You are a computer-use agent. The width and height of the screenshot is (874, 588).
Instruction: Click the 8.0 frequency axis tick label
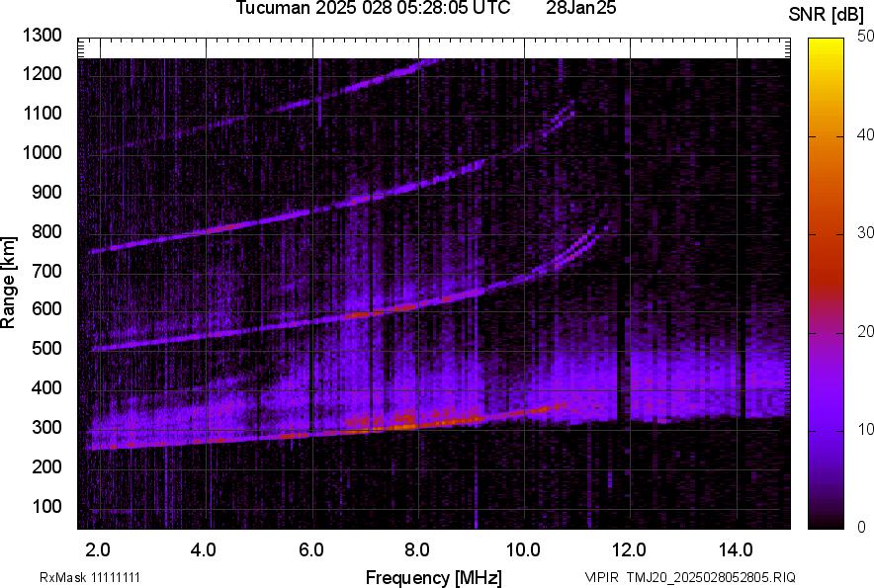417,549
